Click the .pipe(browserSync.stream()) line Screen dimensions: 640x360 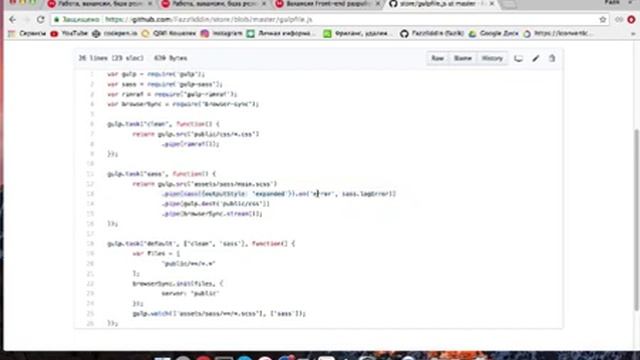(212, 214)
